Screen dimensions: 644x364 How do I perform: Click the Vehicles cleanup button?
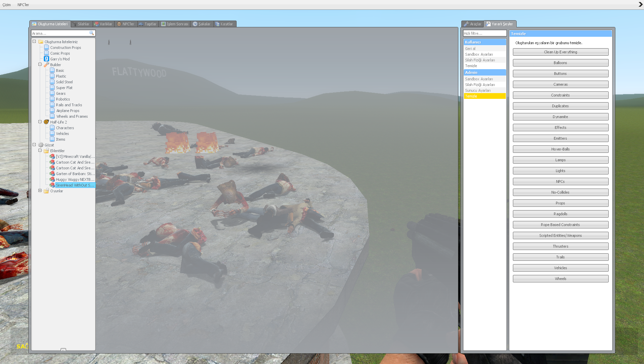(x=560, y=268)
